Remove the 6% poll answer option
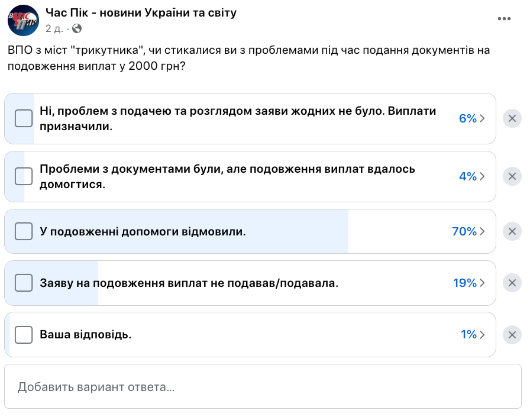Image resolution: width=530 pixels, height=420 pixels. [512, 118]
